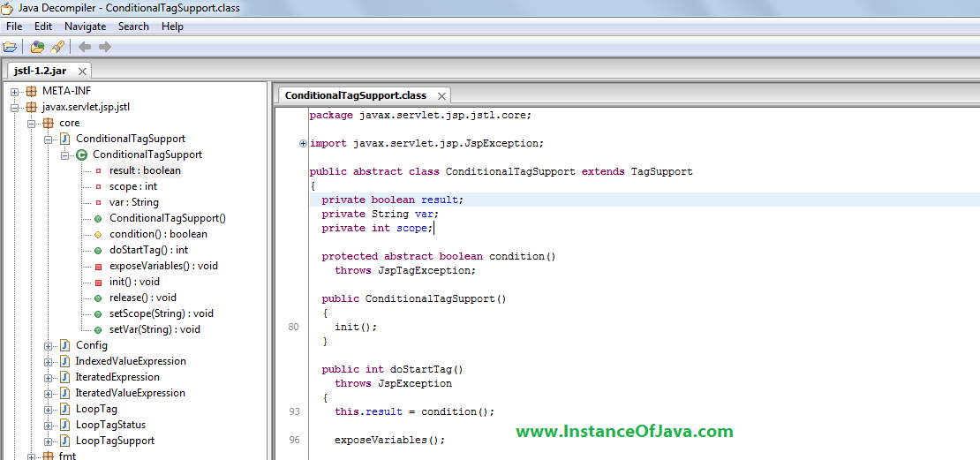The height and width of the screenshot is (460, 980).
Task: Expand the IndexedValueExpression tree node
Action: coord(49,362)
